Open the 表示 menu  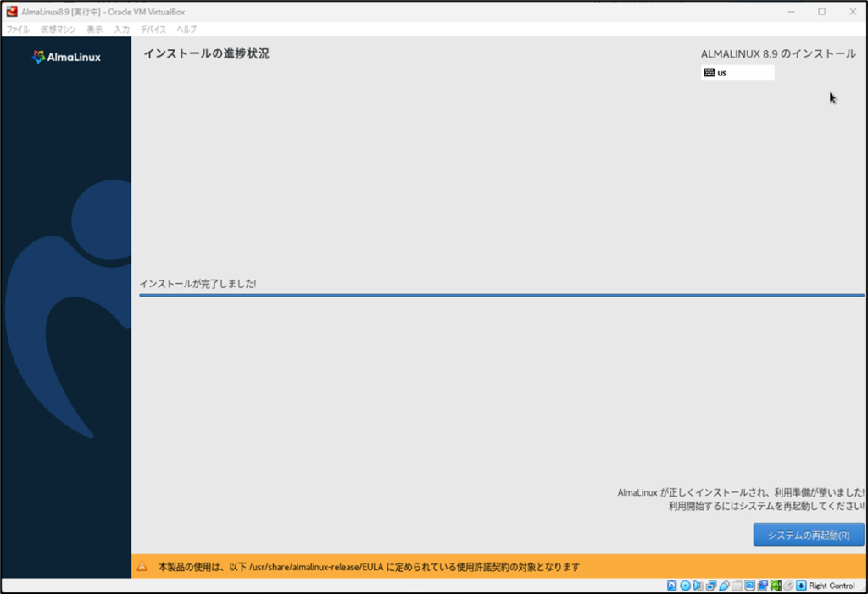(x=94, y=30)
